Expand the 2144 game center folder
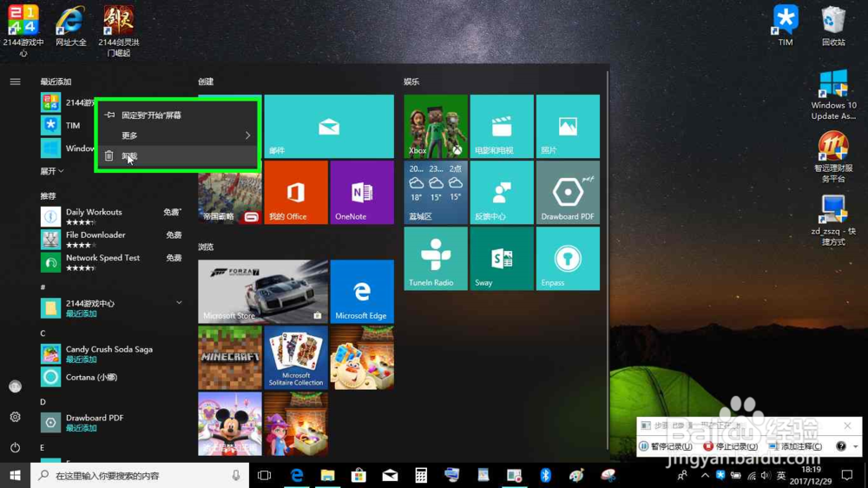868x488 pixels. point(179,303)
